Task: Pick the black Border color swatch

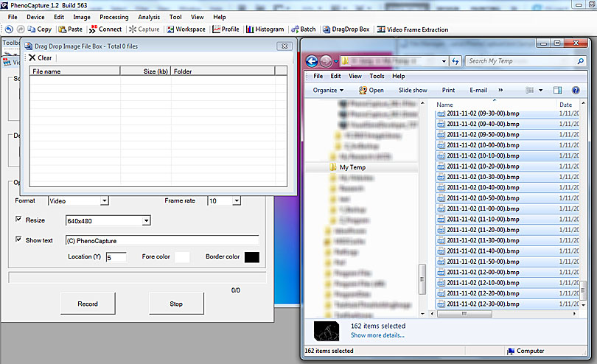Action: click(251, 256)
